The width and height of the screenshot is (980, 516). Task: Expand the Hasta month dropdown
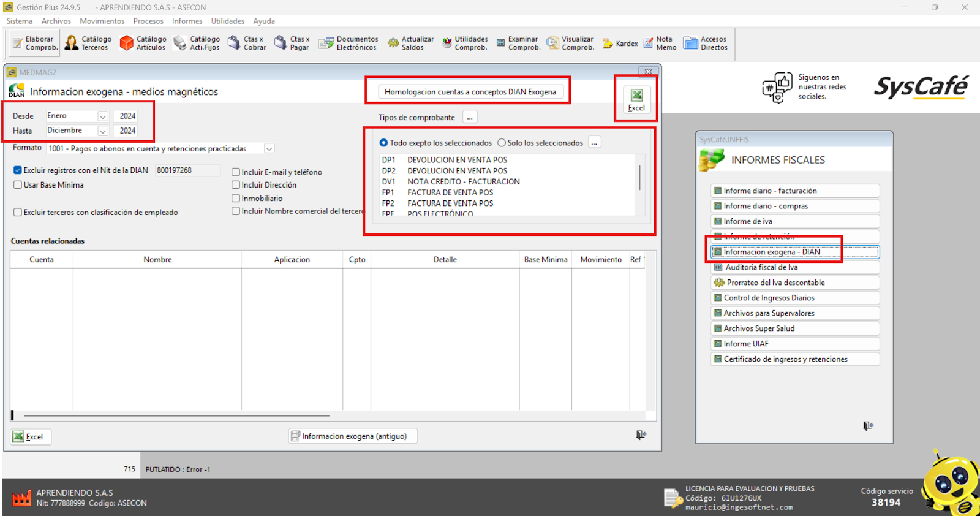103,131
